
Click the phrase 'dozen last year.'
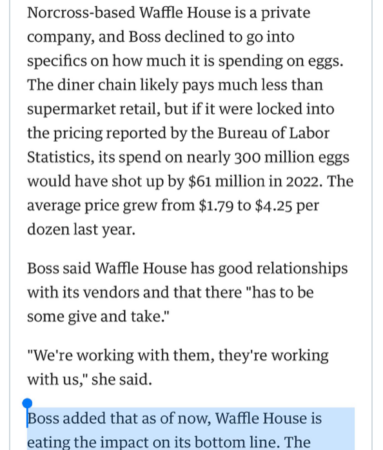tap(81, 230)
